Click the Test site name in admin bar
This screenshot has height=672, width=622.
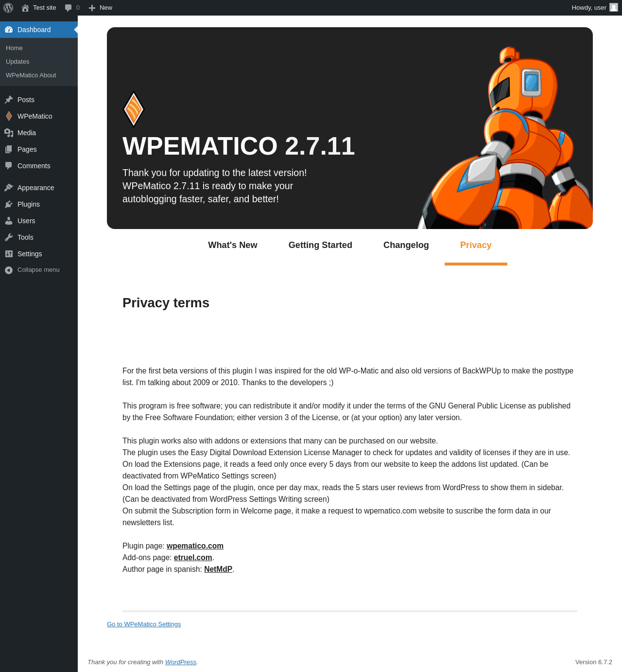[x=45, y=8]
